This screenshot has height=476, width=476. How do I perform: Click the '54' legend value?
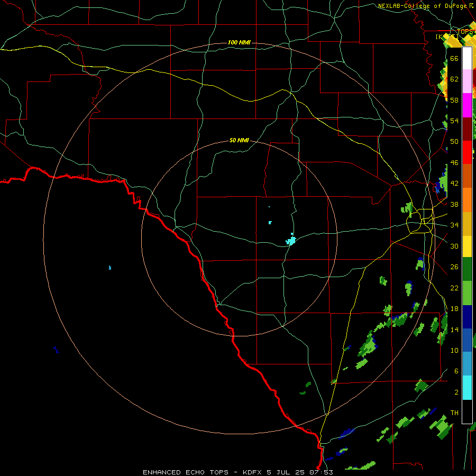(x=454, y=121)
